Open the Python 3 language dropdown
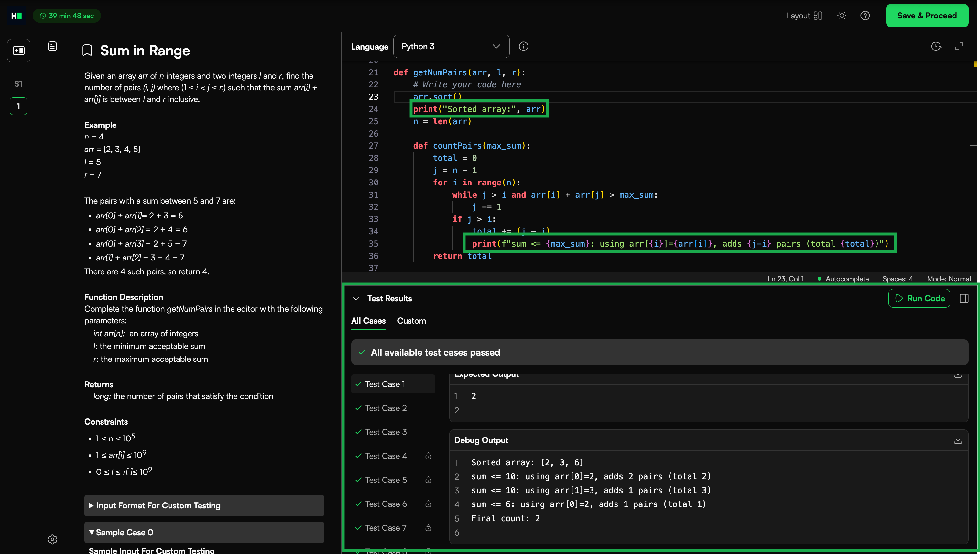Viewport: 980px width, 554px height. [x=451, y=47]
